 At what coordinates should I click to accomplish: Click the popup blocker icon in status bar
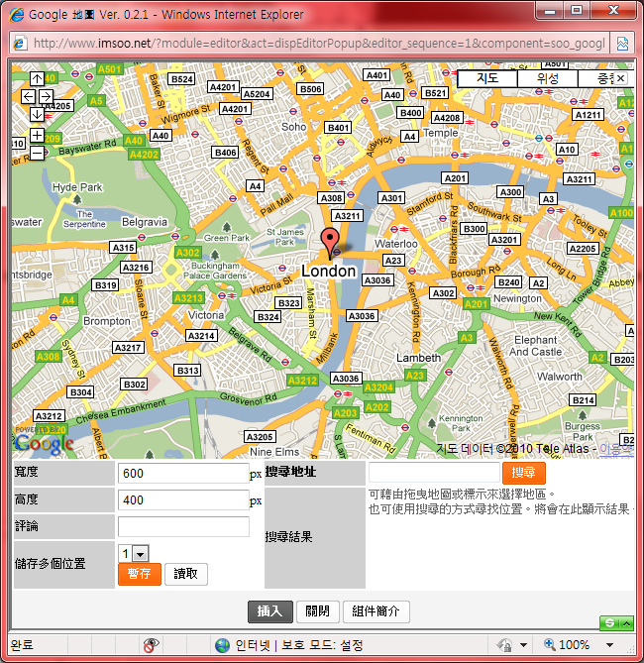point(151,645)
